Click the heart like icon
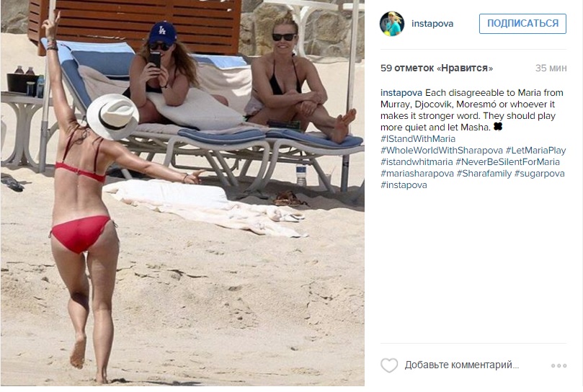The width and height of the screenshot is (583, 392). pyautogui.click(x=389, y=365)
